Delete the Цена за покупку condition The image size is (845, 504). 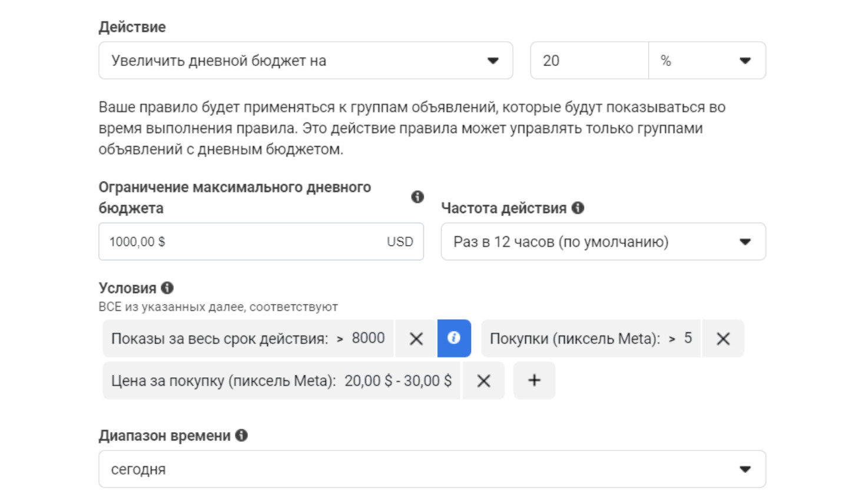click(x=483, y=381)
